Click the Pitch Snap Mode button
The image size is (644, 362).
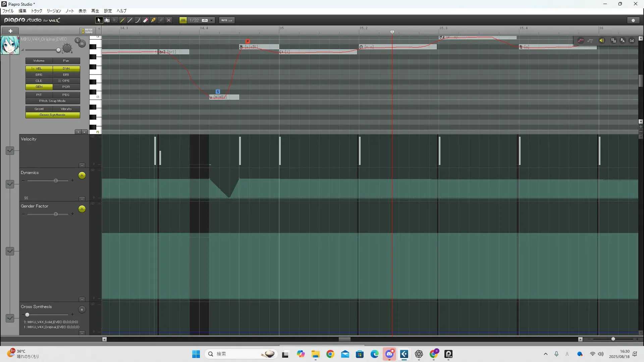pyautogui.click(x=53, y=101)
